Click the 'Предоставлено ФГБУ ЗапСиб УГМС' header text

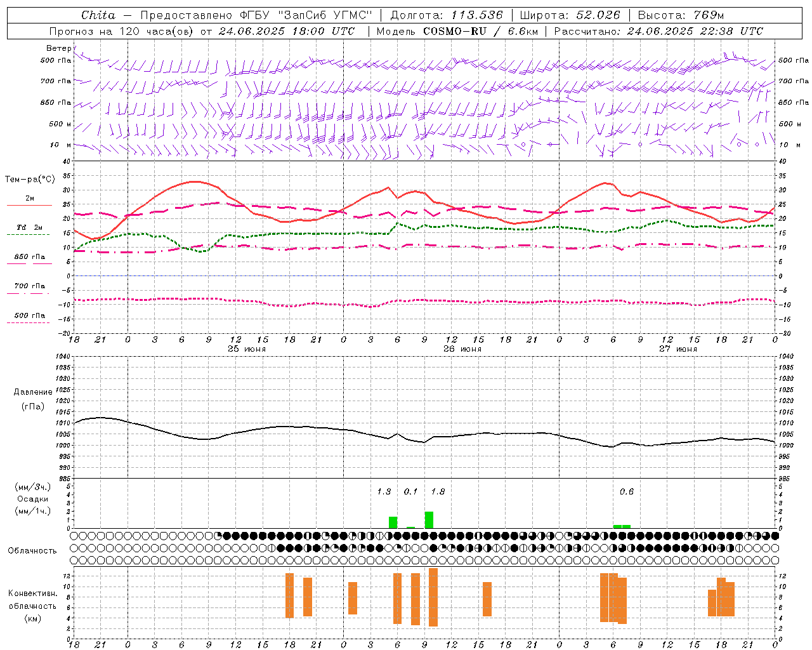pos(256,15)
